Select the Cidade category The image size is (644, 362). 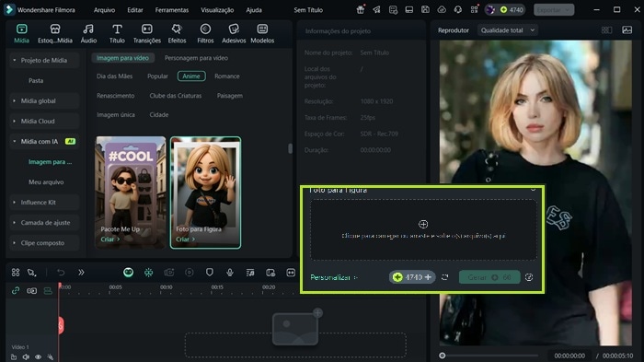(159, 115)
